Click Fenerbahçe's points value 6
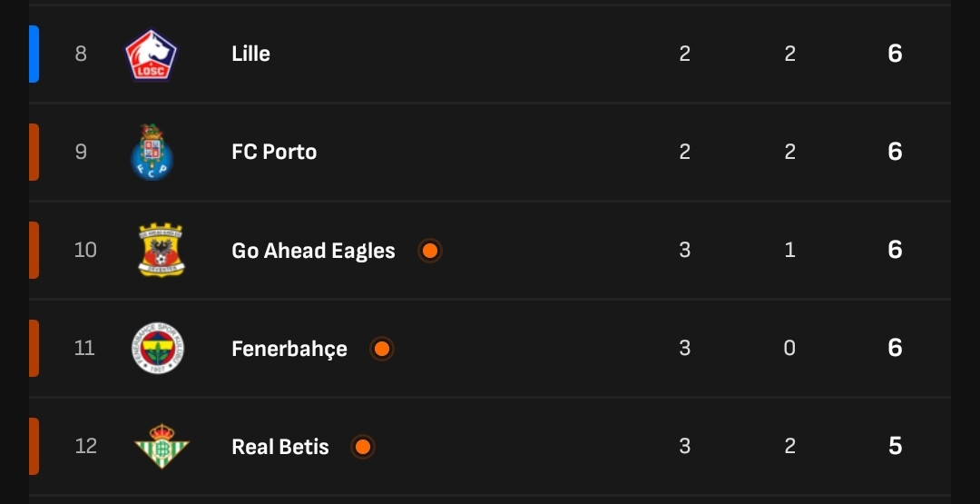This screenshot has width=980, height=504. tap(895, 348)
